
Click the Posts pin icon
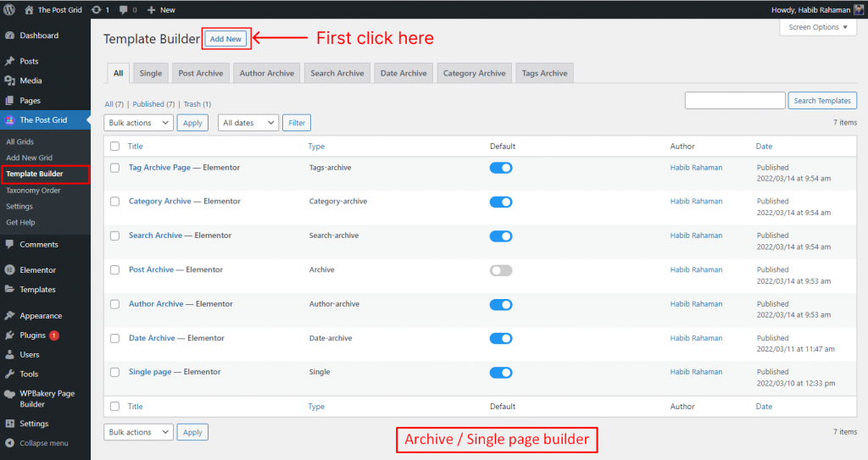click(9, 61)
